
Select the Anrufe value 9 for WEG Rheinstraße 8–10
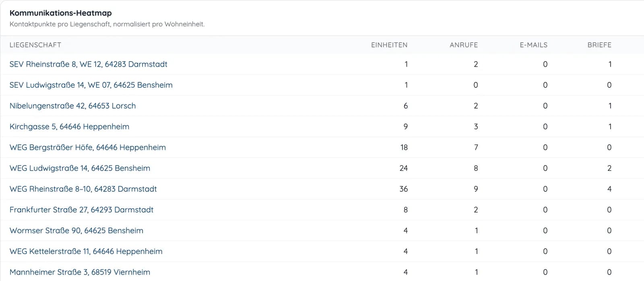click(x=476, y=189)
